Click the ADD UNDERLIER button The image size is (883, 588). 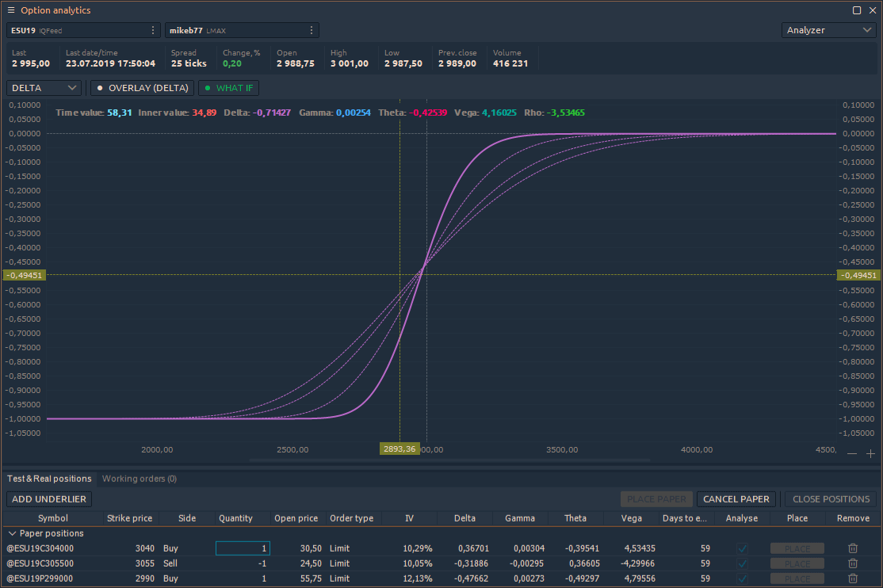(x=49, y=499)
